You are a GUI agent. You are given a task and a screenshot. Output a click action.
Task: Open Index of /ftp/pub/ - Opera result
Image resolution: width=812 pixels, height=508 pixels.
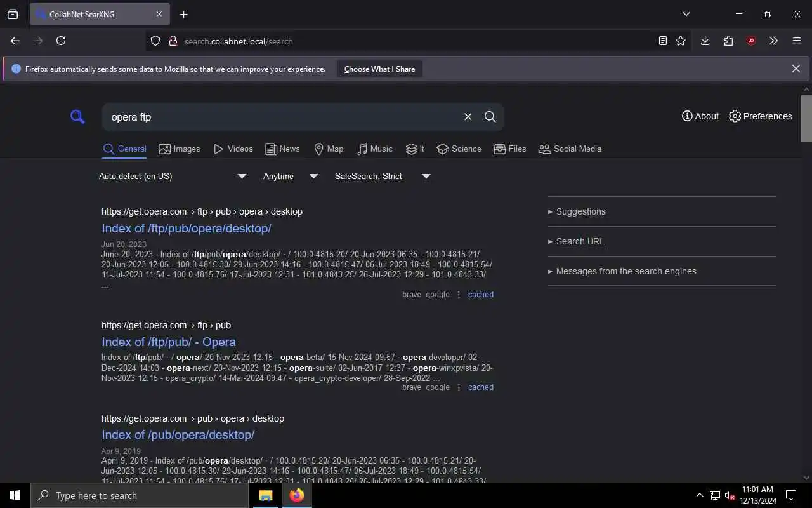click(169, 342)
